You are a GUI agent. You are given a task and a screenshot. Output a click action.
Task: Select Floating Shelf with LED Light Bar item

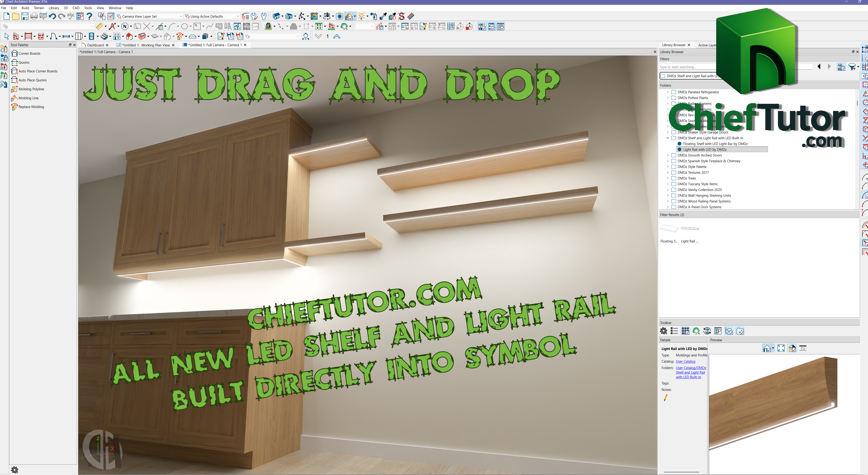tap(715, 144)
